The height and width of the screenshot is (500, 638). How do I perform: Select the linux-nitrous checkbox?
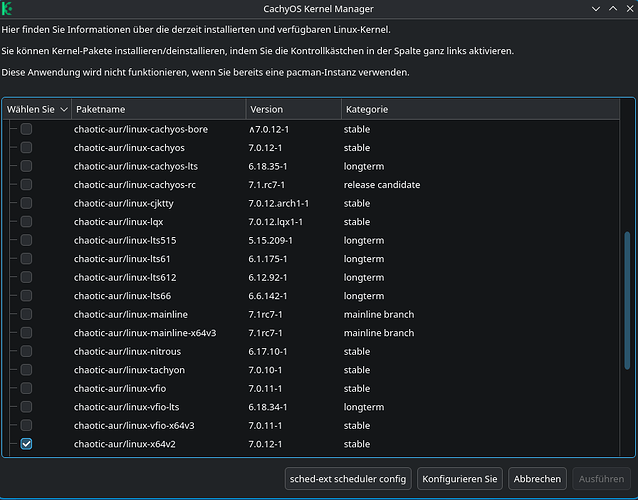point(26,351)
